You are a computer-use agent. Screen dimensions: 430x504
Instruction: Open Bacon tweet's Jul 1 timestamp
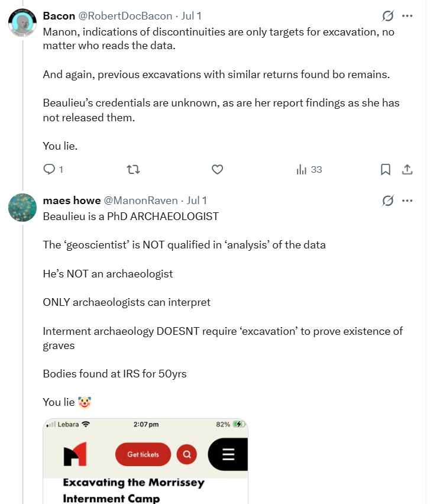click(x=191, y=16)
